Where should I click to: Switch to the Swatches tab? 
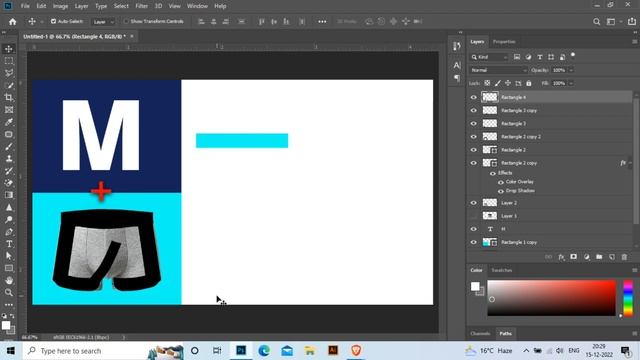point(502,270)
